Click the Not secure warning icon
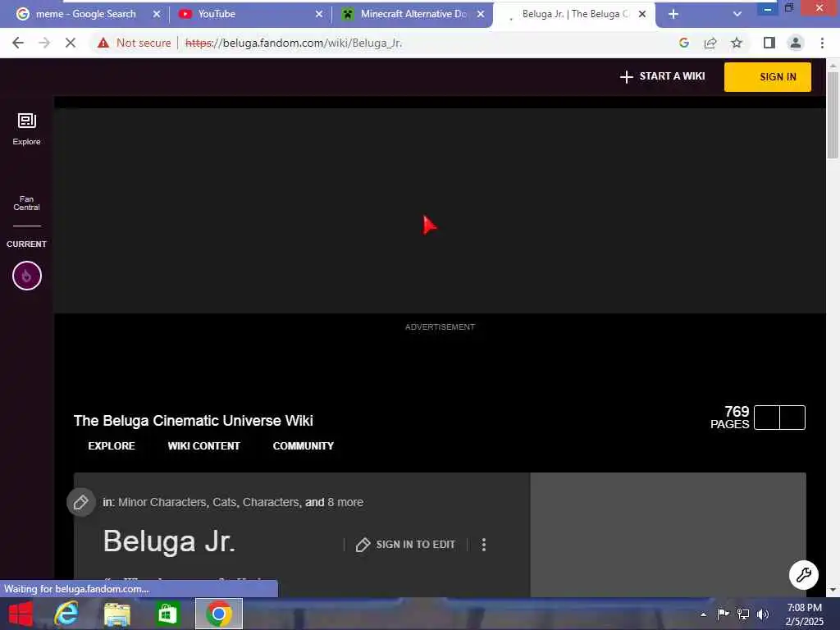Image resolution: width=840 pixels, height=630 pixels. (x=103, y=43)
